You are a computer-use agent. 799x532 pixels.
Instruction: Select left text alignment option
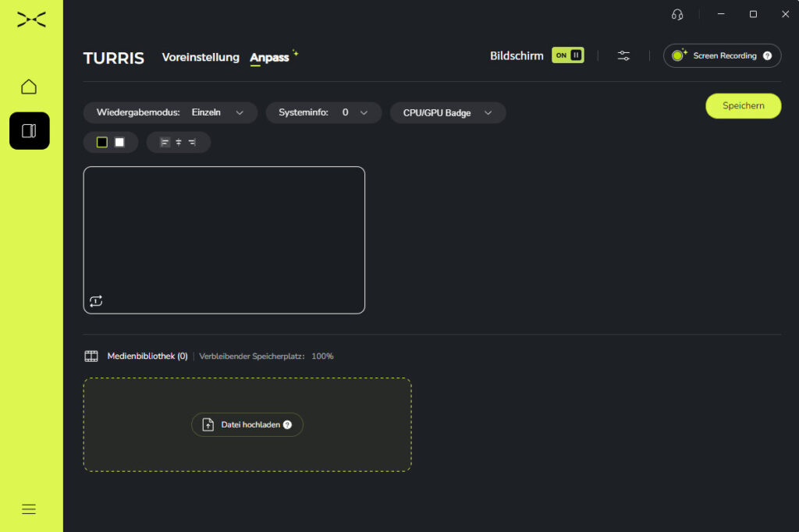point(165,142)
